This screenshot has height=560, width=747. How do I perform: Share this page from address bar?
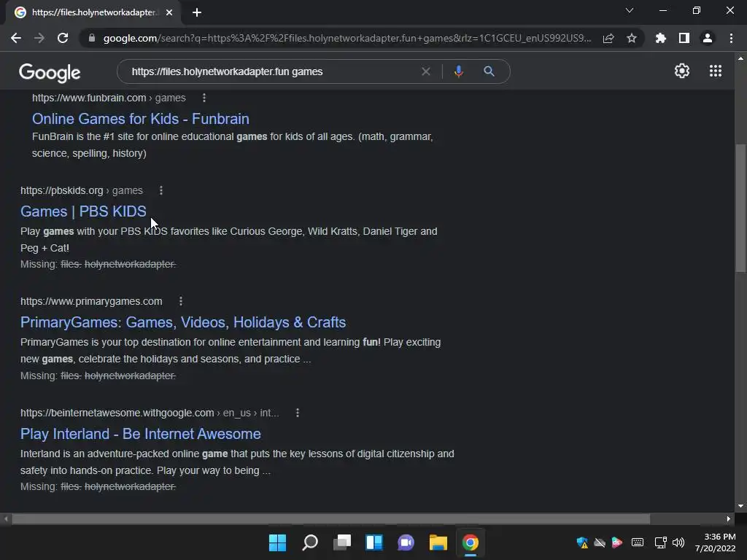pos(608,38)
